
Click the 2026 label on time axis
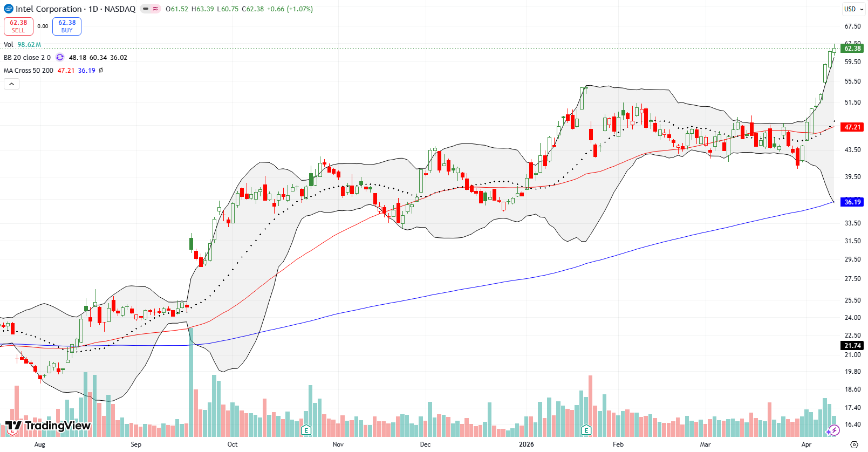tap(527, 444)
